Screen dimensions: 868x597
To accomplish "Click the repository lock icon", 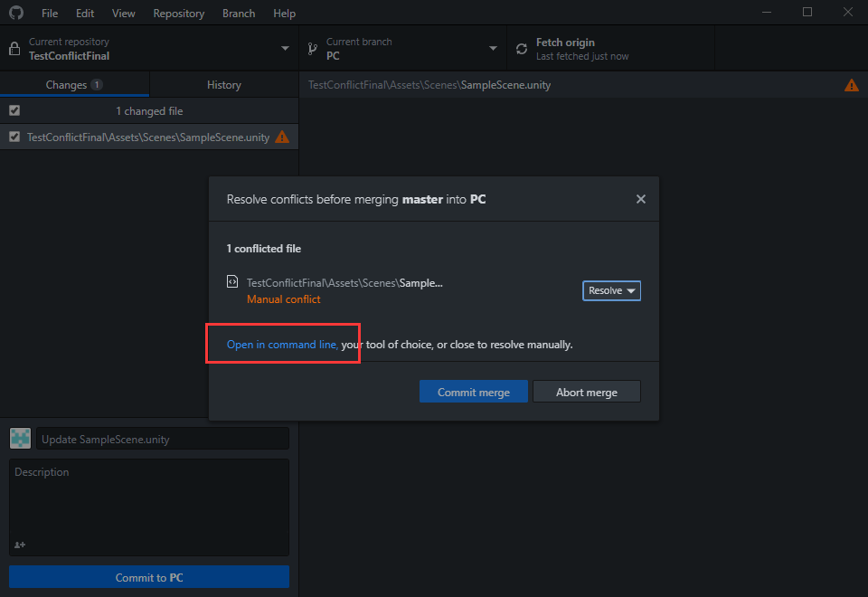I will click(x=14, y=49).
